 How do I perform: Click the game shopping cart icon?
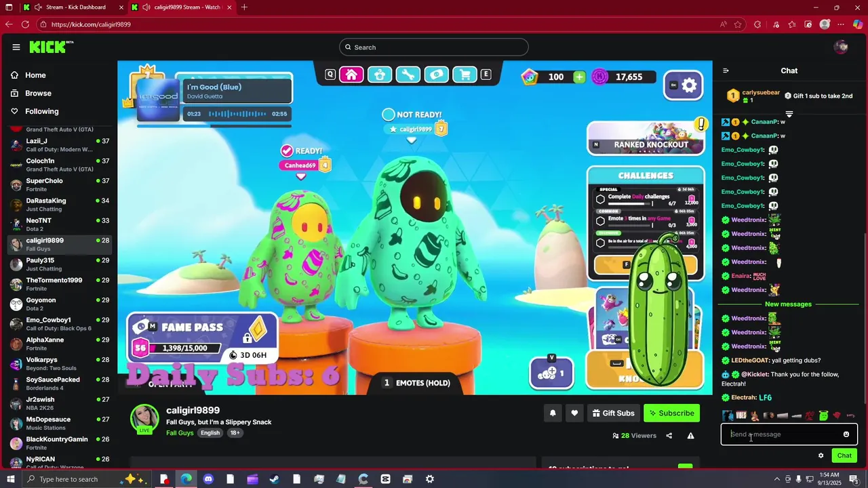(465, 75)
